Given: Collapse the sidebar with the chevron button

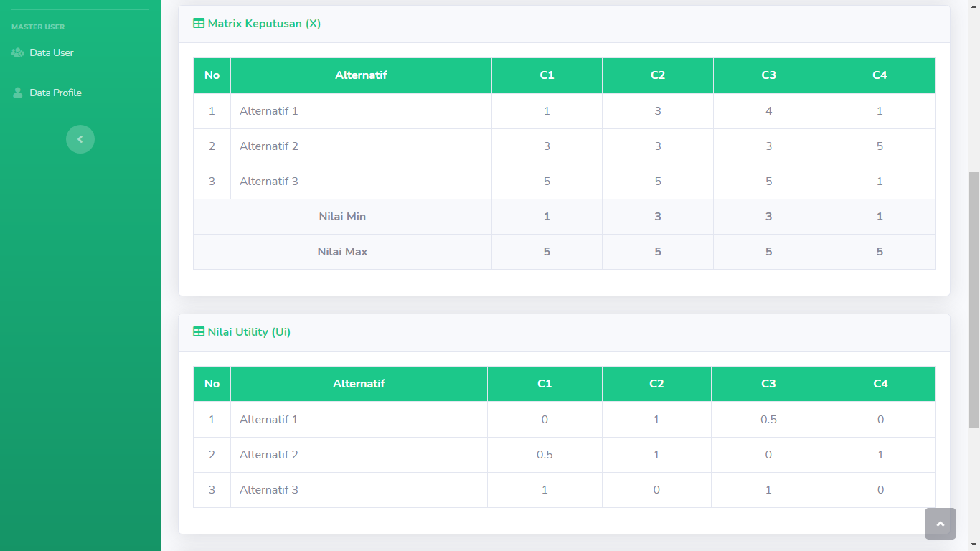Looking at the screenshot, I should [x=80, y=139].
